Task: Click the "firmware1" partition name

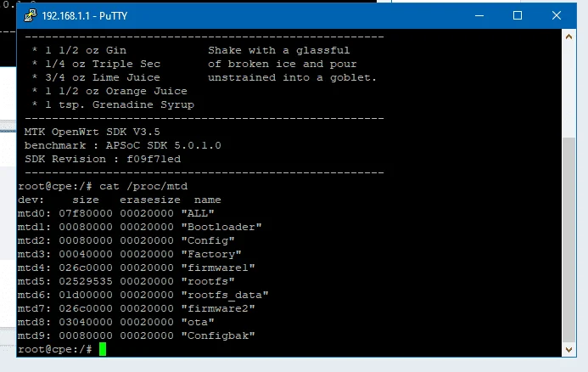Action: pyautogui.click(x=218, y=268)
